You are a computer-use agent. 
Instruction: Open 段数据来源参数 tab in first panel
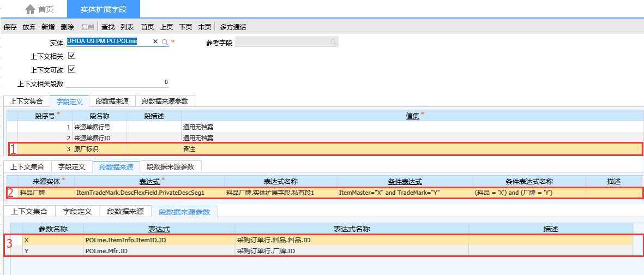165,101
